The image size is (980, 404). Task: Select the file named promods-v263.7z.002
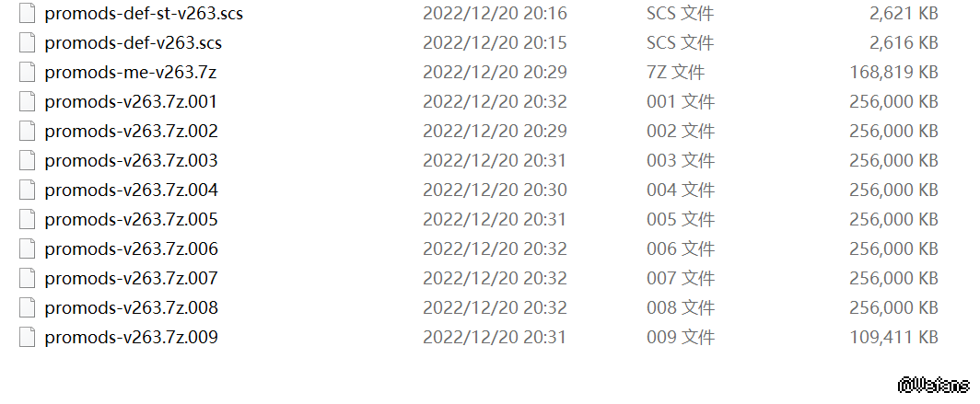coord(131,132)
